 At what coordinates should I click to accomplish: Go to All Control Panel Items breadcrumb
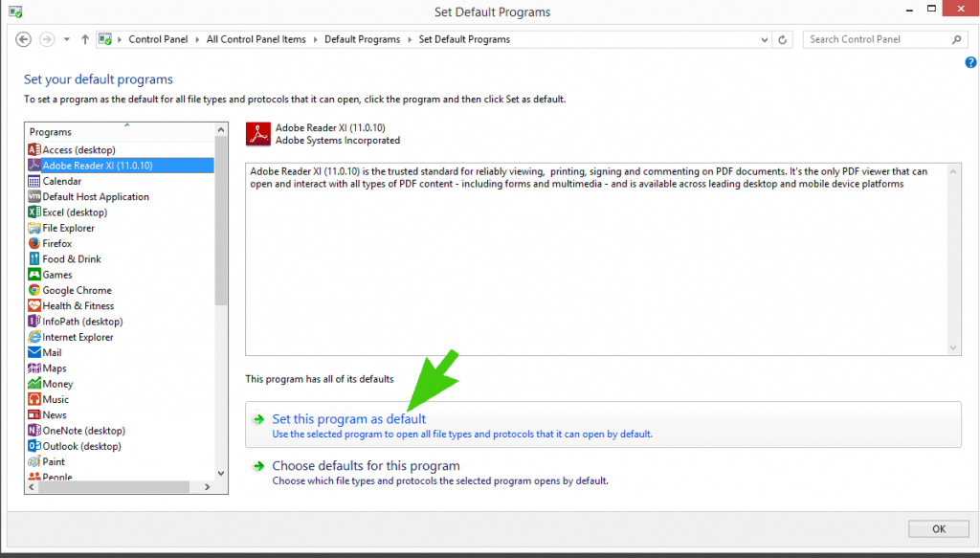256,39
